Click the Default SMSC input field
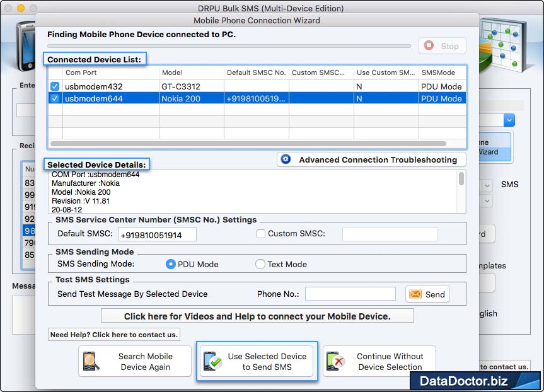This screenshot has width=544, height=392. [157, 235]
